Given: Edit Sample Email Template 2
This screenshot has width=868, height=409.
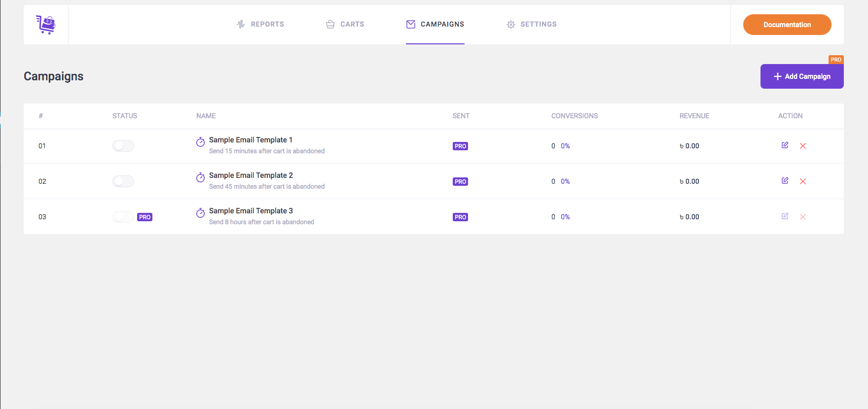Looking at the screenshot, I should tap(785, 181).
